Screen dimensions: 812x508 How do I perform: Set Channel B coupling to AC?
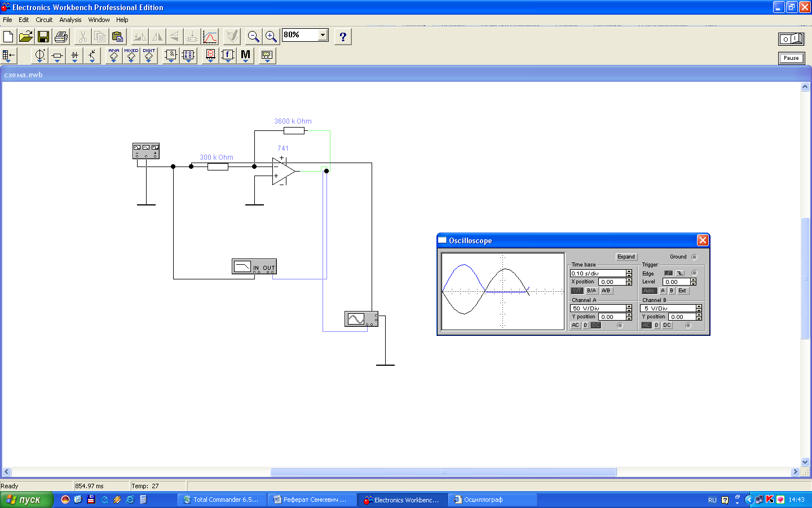[x=646, y=325]
